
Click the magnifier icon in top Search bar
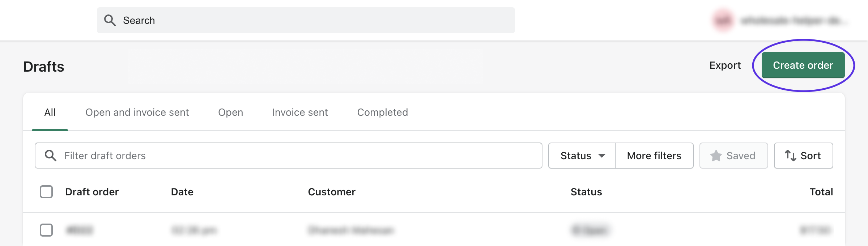[110, 20]
